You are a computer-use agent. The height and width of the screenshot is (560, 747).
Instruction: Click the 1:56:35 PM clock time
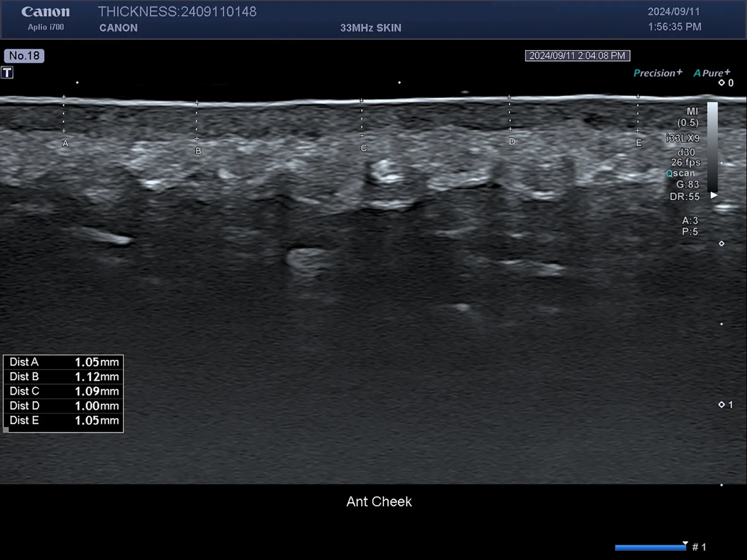click(675, 27)
